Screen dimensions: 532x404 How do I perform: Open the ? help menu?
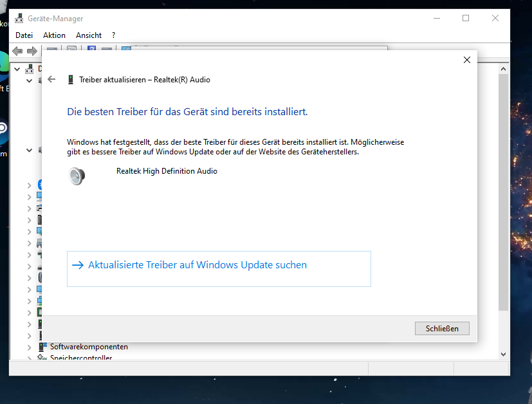click(x=113, y=35)
